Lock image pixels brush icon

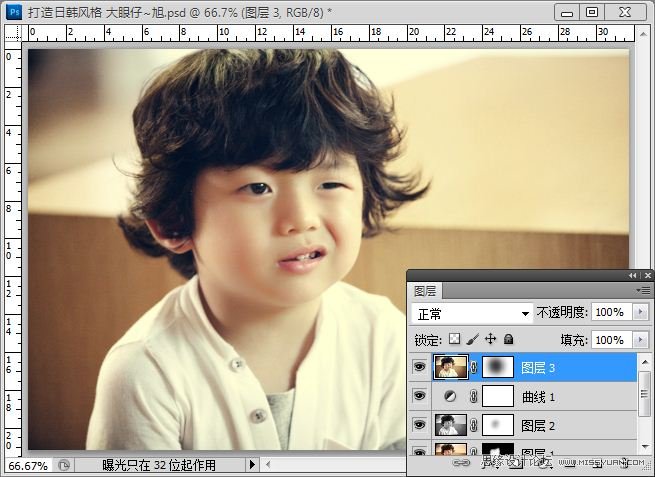pyautogui.click(x=472, y=339)
